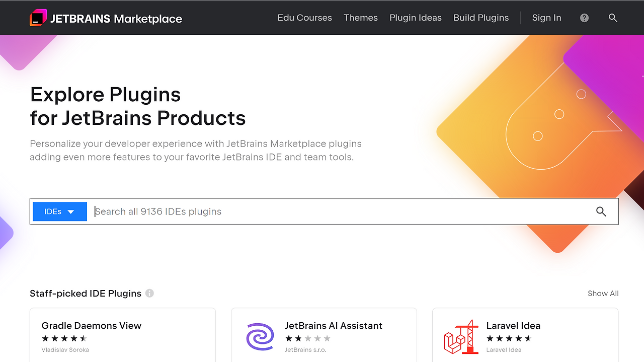Viewport: 644px width, 362px height.
Task: Open Plugin Ideas page
Action: (416, 18)
